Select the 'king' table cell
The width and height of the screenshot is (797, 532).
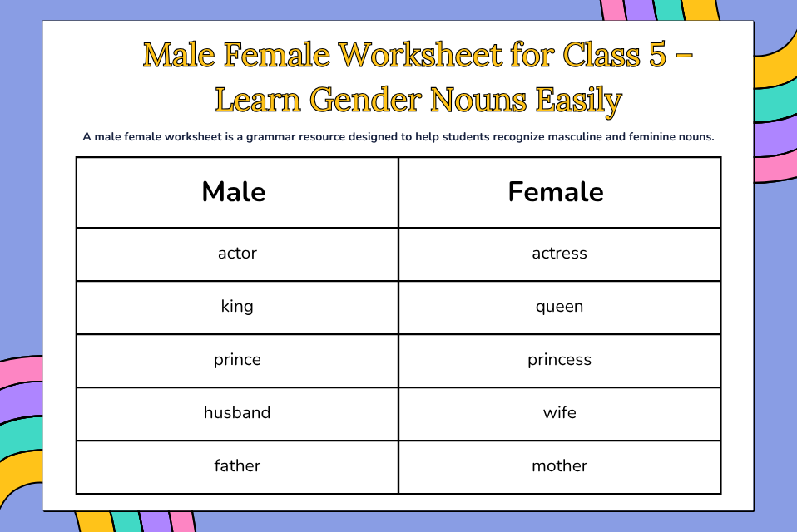[237, 307]
